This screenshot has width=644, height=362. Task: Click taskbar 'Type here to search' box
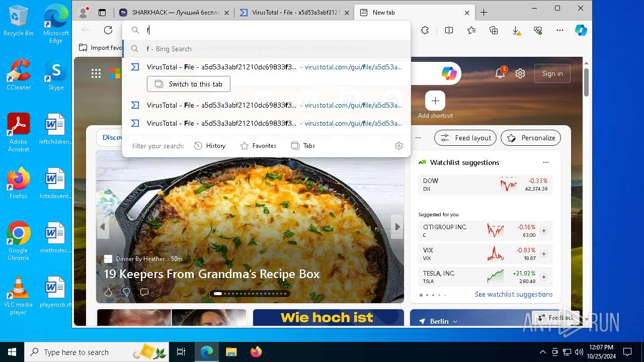point(97,352)
